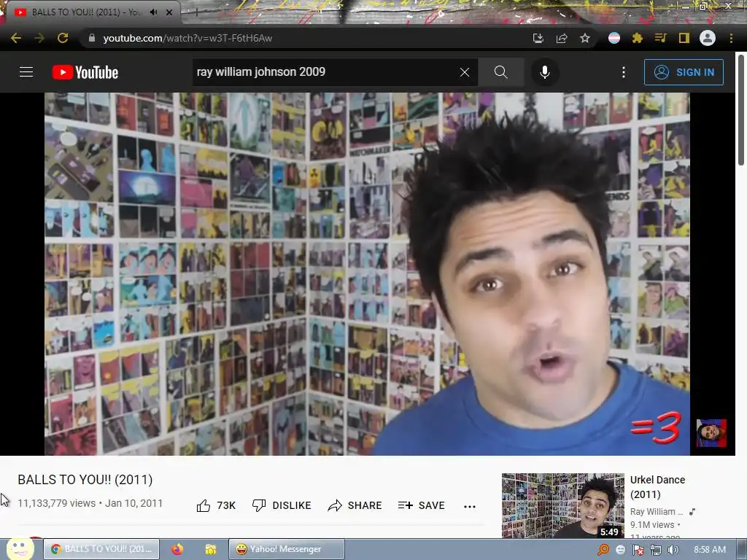Screen dimensions: 747x560
Task: Click the install/download page icon in address bar
Action: (x=538, y=38)
